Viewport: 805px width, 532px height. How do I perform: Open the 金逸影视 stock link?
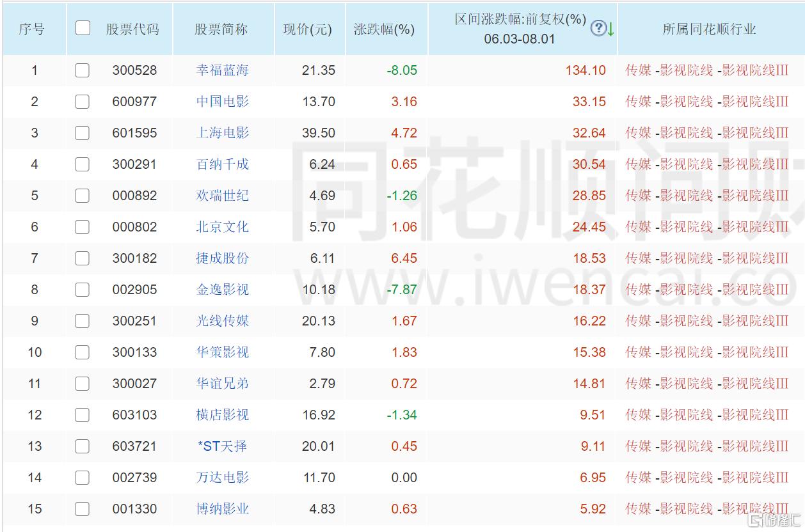pos(222,290)
